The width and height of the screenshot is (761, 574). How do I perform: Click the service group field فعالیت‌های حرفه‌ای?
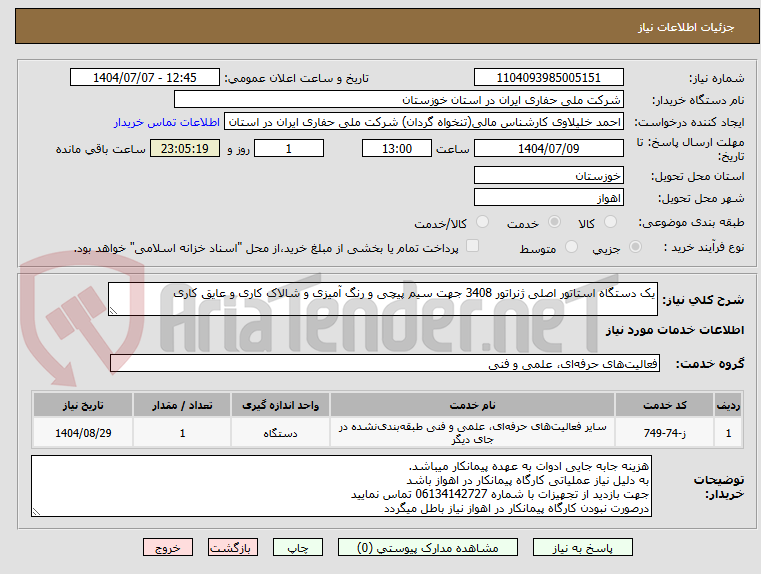pos(385,363)
